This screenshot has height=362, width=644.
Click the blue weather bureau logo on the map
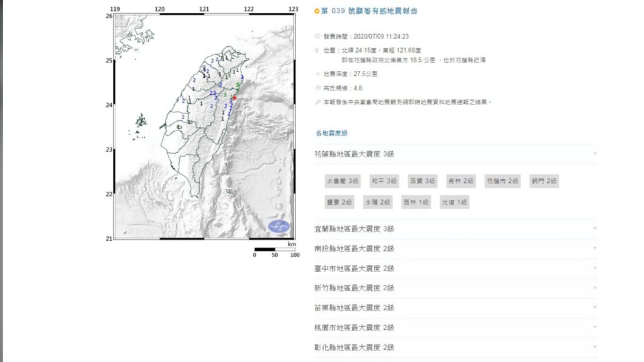click(279, 227)
